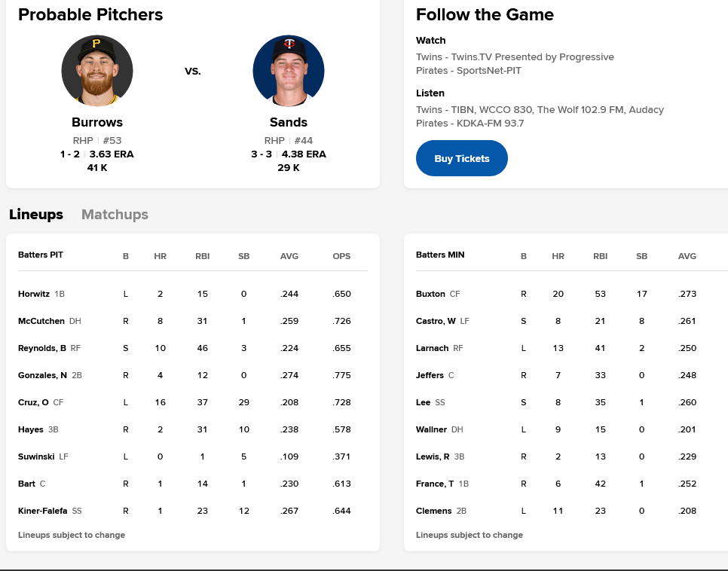728x571 pixels.
Task: Click Burrows pitcher headshot photo
Action: (97, 71)
